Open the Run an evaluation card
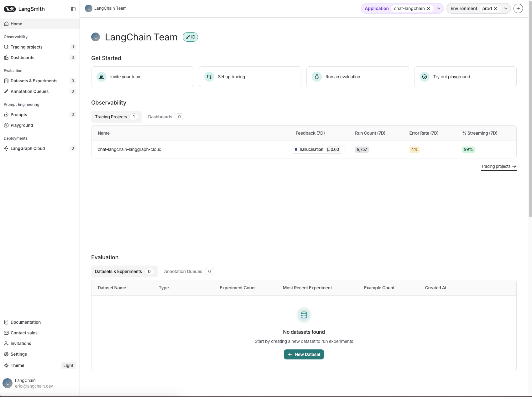This screenshot has width=532, height=397. click(358, 77)
